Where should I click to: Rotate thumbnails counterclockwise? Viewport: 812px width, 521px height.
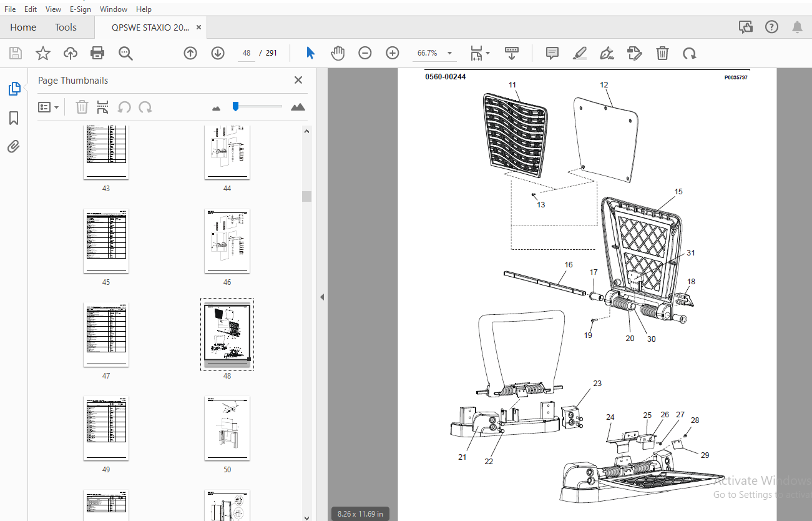click(124, 107)
